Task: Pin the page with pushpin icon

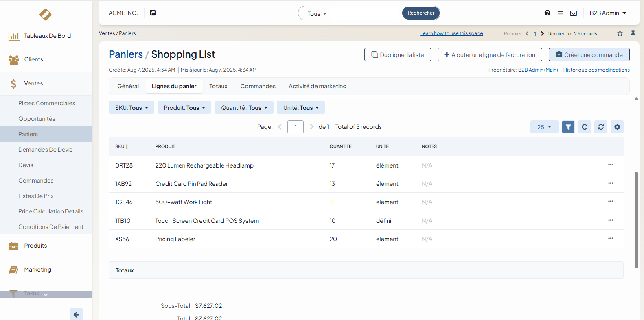Action: click(633, 33)
